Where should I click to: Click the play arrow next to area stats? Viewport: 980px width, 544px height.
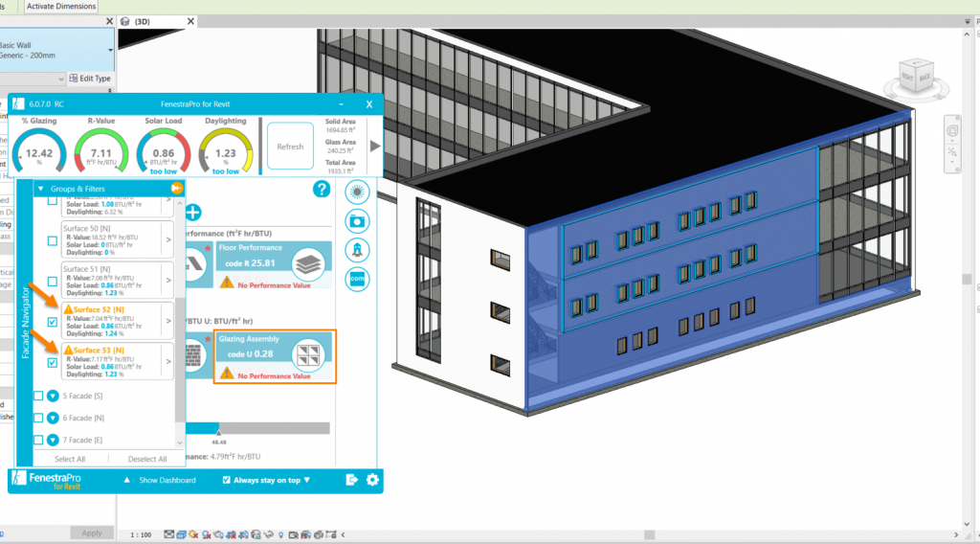coord(374,146)
